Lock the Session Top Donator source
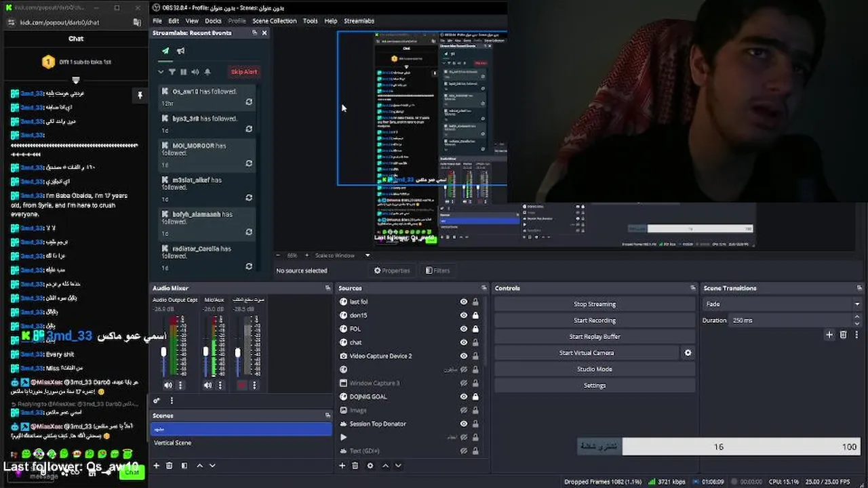The height and width of the screenshot is (488, 868). [475, 424]
